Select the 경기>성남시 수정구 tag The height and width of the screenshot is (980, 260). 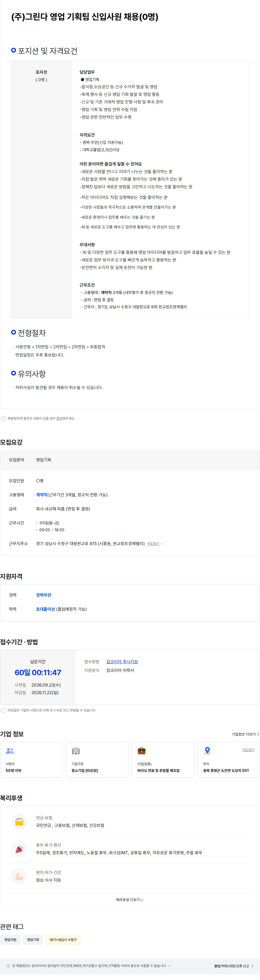pos(63,940)
